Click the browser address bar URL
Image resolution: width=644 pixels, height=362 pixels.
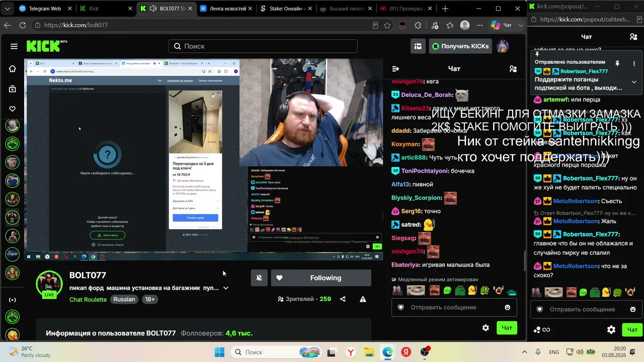click(x=76, y=25)
